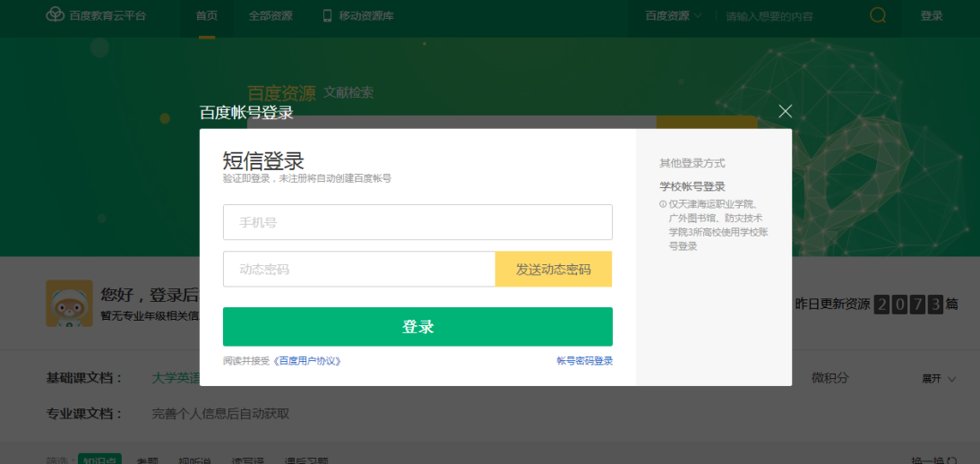Click the Baidu Education Cloud logo
This screenshot has height=464, width=980.
pyautogui.click(x=96, y=15)
